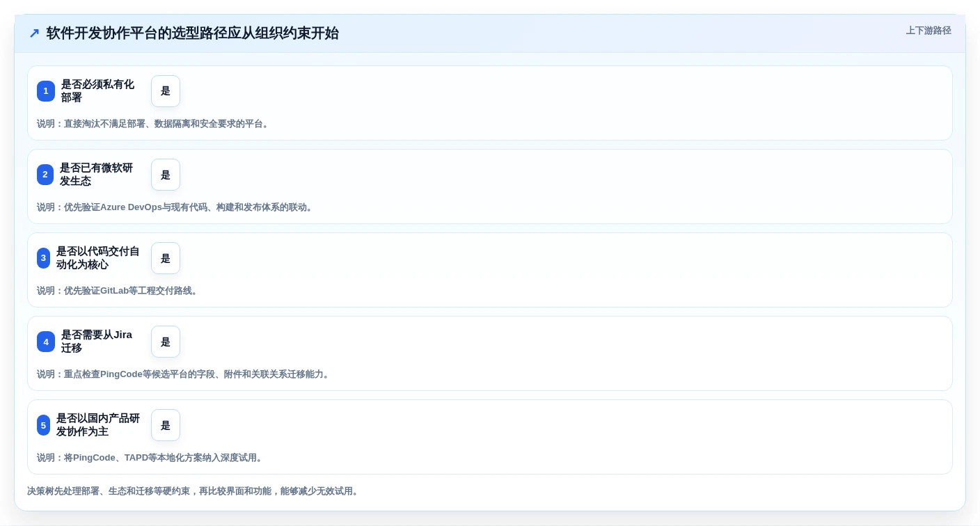Click the title 软件开发协作平台的选型路径应从组织约束开始

pyautogui.click(x=193, y=33)
